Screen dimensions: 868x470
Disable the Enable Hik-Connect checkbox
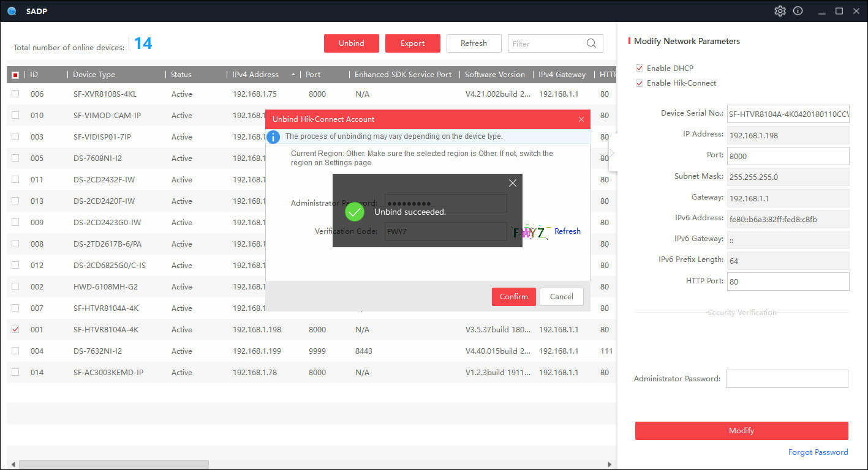pos(640,83)
